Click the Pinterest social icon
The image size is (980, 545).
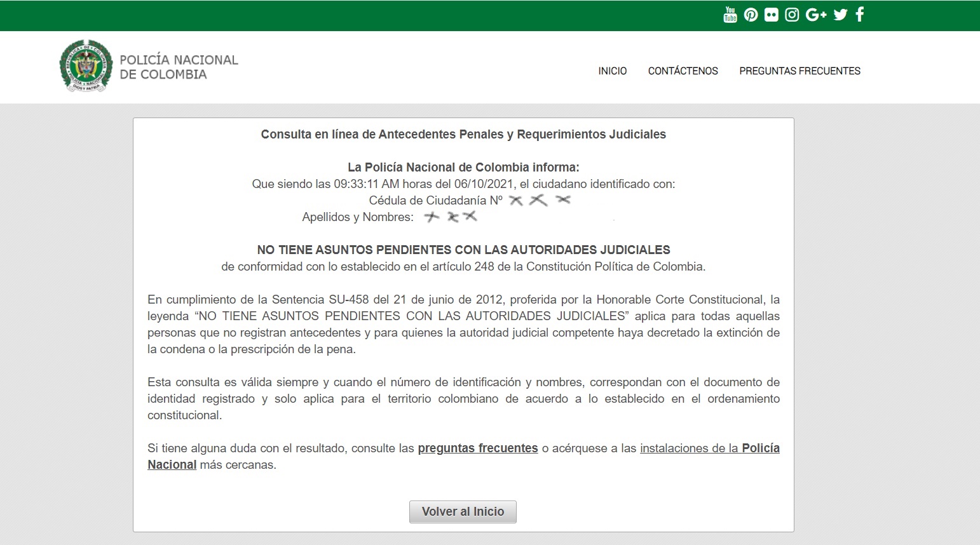751,14
